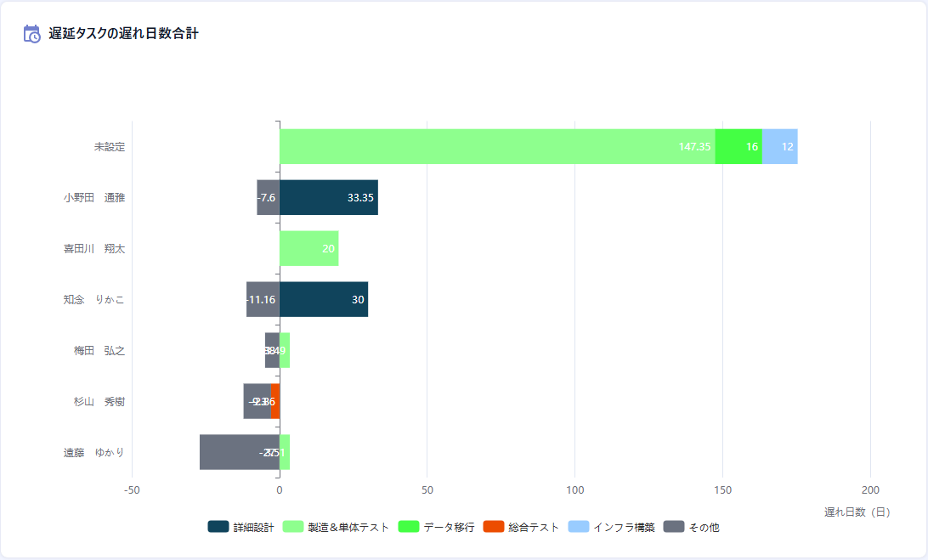Click the 梅田 弘之 axis label
Image resolution: width=928 pixels, height=560 pixels.
pyautogui.click(x=99, y=350)
